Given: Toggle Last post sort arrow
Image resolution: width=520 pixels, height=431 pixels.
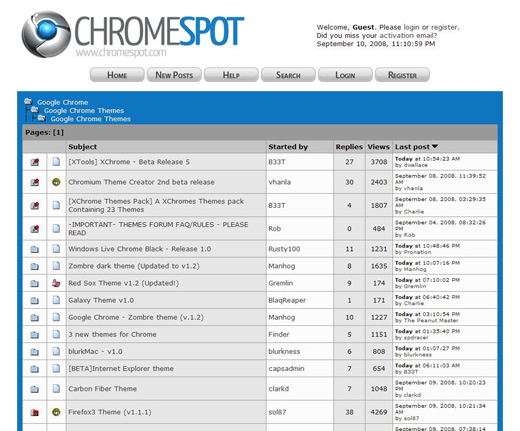Looking at the screenshot, I should [x=435, y=146].
